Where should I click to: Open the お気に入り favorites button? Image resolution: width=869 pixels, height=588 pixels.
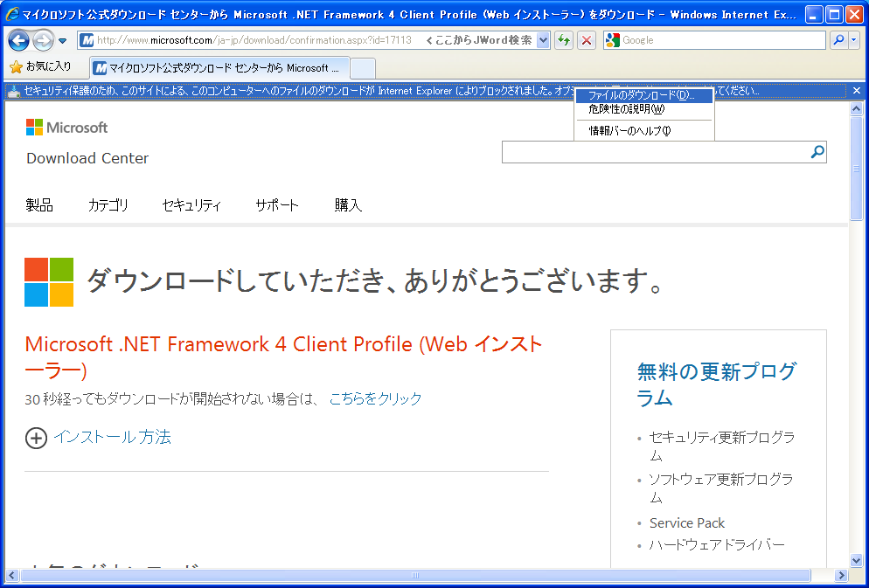click(x=40, y=67)
